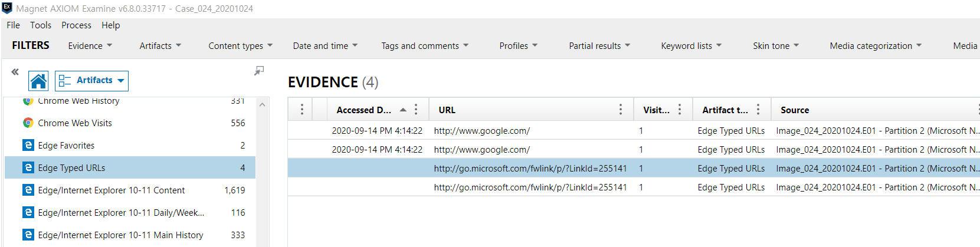Expand the Partial results filter
This screenshot has height=247, width=980.
coord(599,45)
